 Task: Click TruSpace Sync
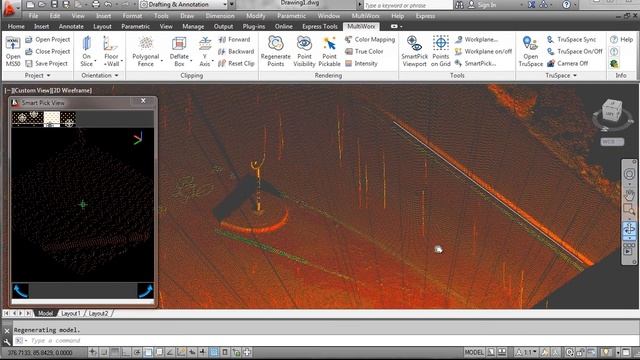(571, 40)
